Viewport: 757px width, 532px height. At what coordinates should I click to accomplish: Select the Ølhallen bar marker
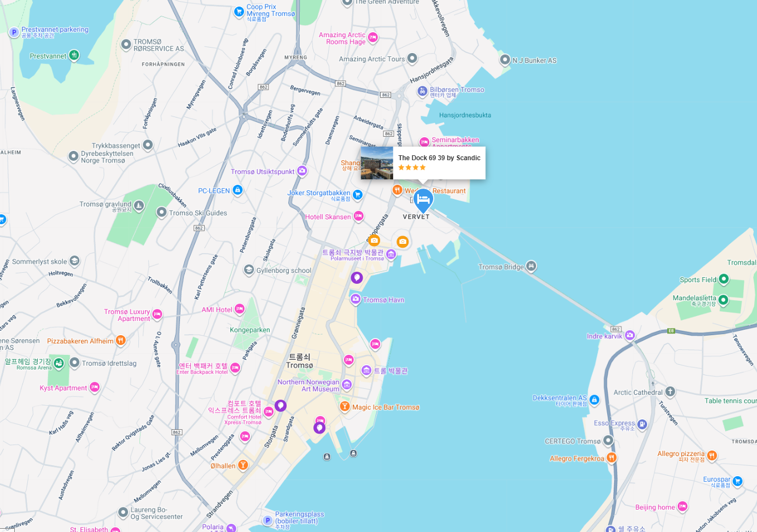(x=243, y=465)
